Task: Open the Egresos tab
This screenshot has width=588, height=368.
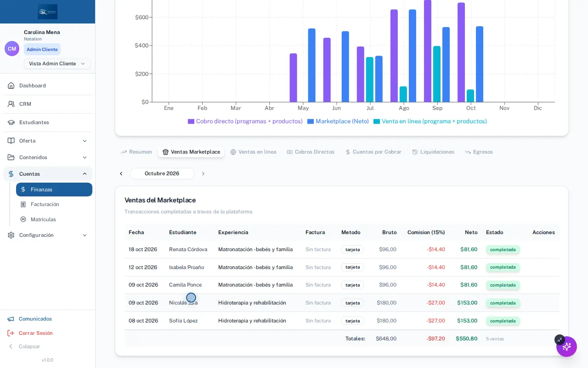Action: pyautogui.click(x=479, y=152)
